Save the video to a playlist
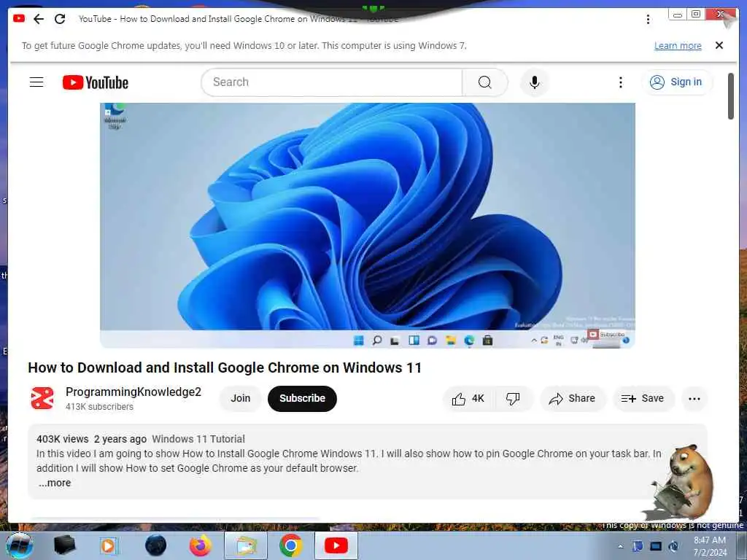 tap(643, 399)
